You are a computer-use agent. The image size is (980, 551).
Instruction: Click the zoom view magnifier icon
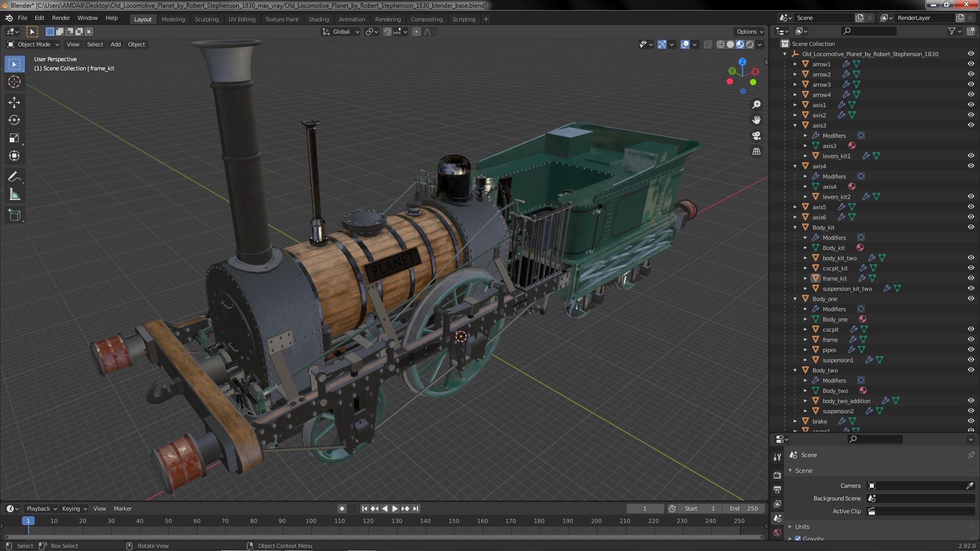click(756, 105)
